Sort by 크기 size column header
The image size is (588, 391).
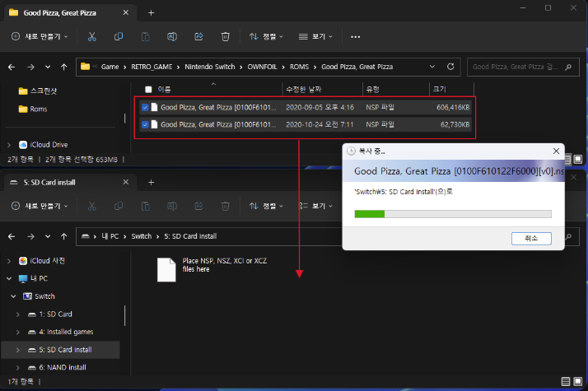coord(440,89)
